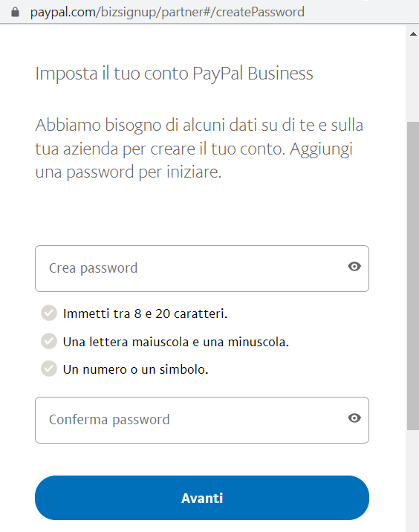Click scrollbar track above the thumb

(x=413, y=80)
